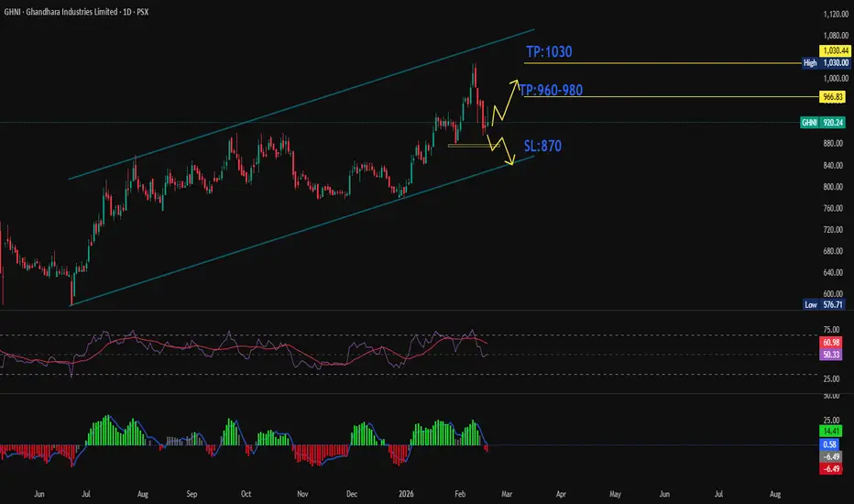Click the TP:960-980 text annotation
Viewport: 854px width, 504px height.
[x=552, y=90]
